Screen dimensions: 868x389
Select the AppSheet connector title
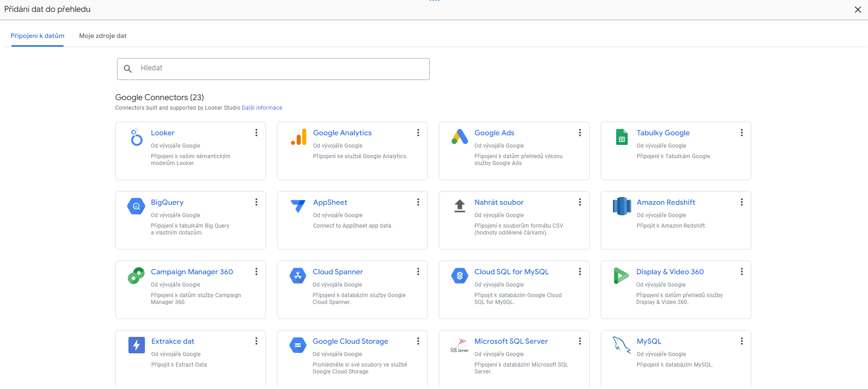click(330, 202)
